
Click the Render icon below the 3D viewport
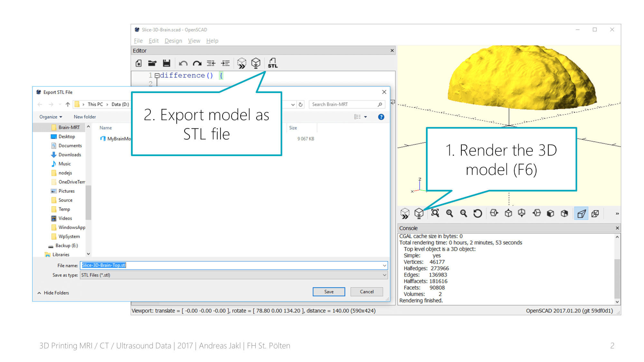[x=419, y=213]
